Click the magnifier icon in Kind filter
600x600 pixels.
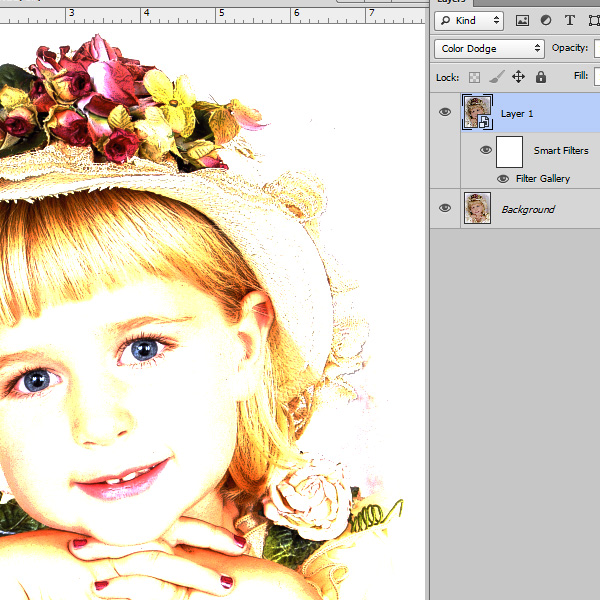point(445,20)
